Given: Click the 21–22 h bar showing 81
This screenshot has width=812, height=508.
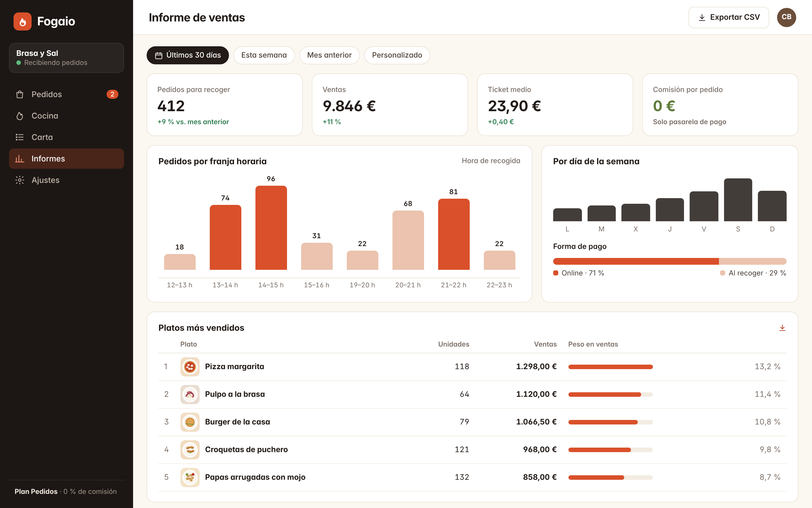Looking at the screenshot, I should pos(454,234).
